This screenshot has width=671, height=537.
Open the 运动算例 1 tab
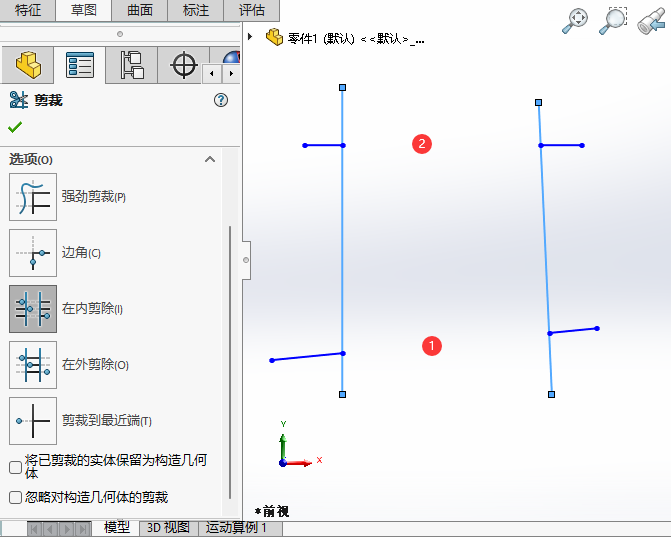tap(237, 528)
